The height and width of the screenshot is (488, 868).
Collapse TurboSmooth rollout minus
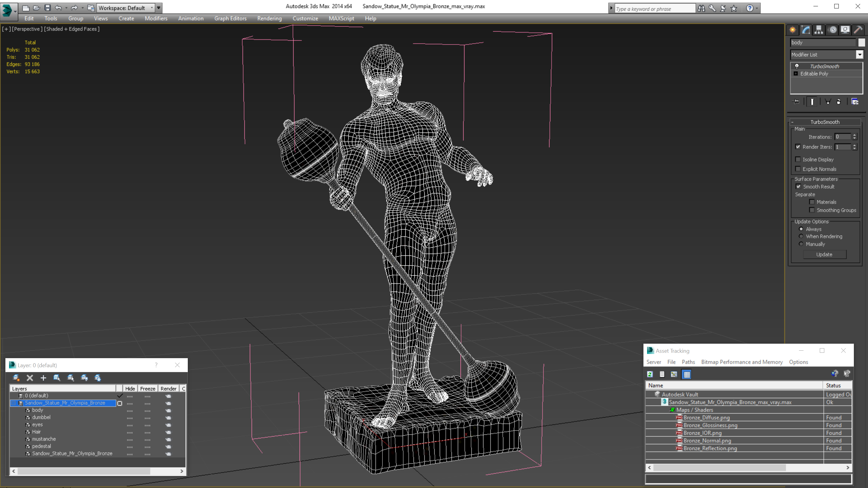tap(792, 122)
